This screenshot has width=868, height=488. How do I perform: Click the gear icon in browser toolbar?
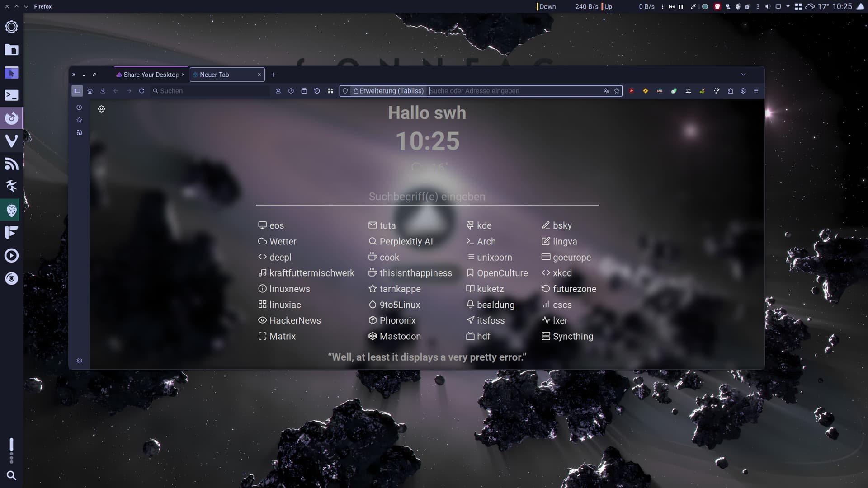(x=743, y=91)
